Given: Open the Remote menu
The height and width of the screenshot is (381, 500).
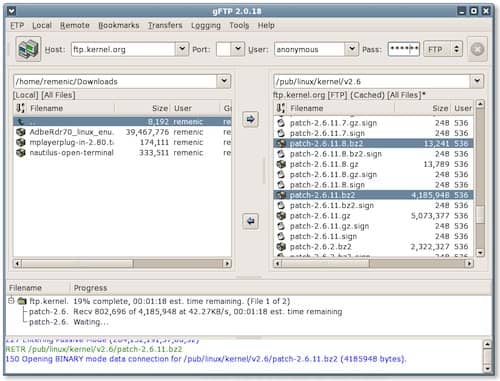Looking at the screenshot, I should pos(75,25).
